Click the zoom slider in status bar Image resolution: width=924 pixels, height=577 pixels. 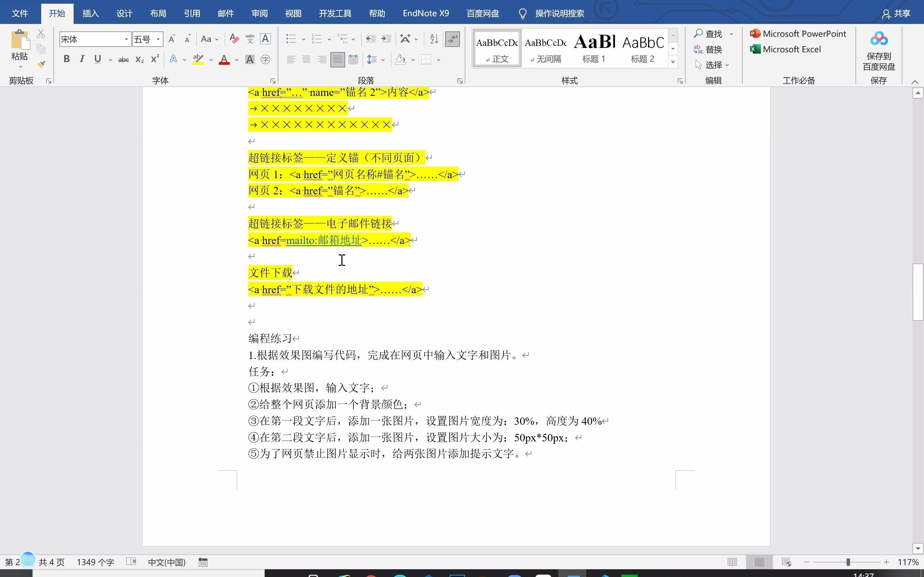tap(848, 562)
